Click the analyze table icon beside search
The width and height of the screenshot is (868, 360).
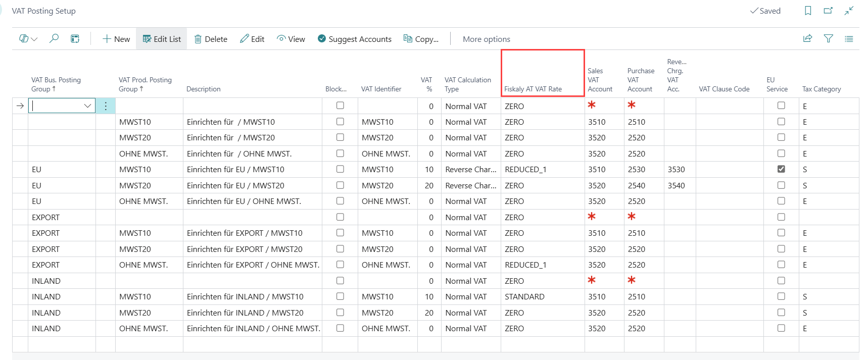[x=75, y=39]
